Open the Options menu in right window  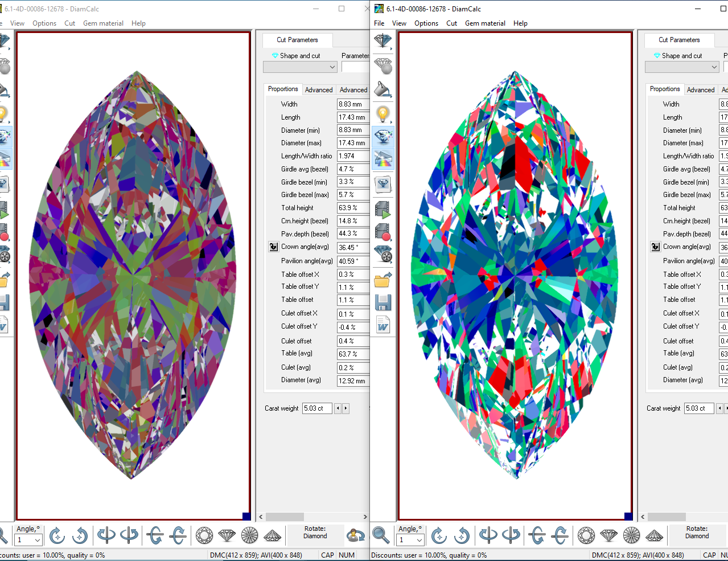pos(426,23)
